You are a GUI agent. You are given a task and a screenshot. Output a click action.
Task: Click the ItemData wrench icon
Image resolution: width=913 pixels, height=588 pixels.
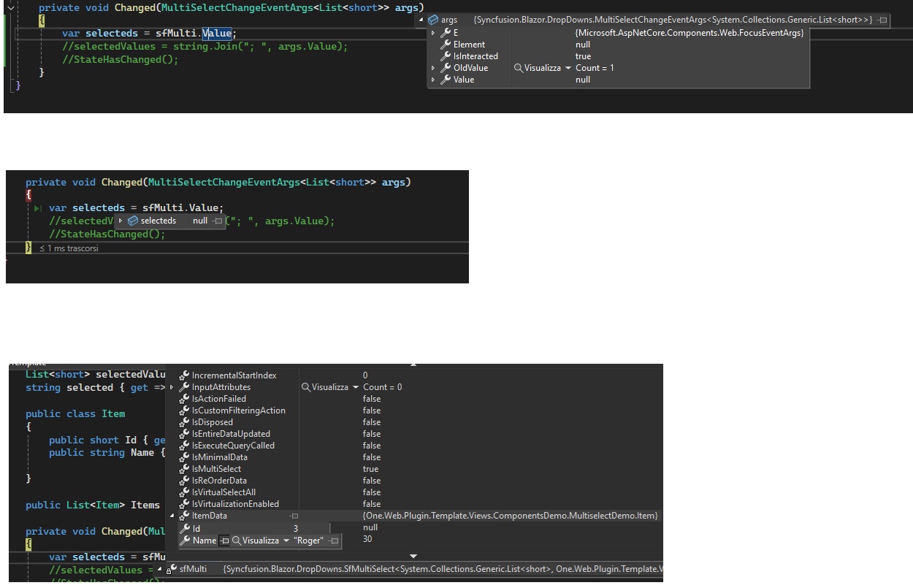tap(184, 516)
